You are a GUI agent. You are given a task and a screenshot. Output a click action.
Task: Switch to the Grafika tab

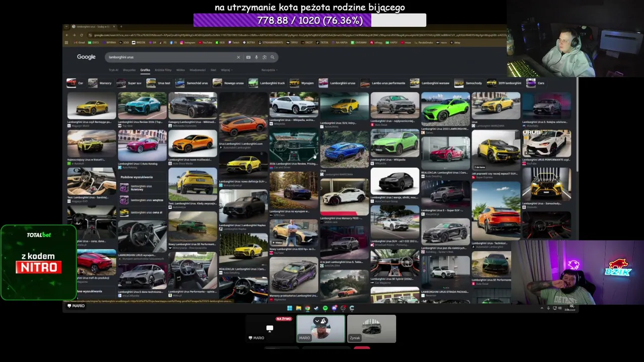click(145, 70)
